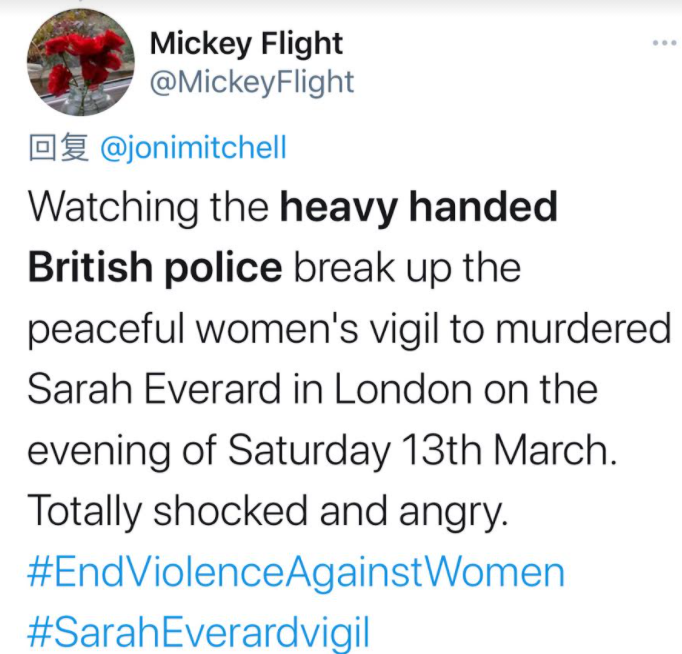This screenshot has width=682, height=654.
Task: Open the #EndViolenceAgainstWomen hashtag
Action: (x=295, y=573)
